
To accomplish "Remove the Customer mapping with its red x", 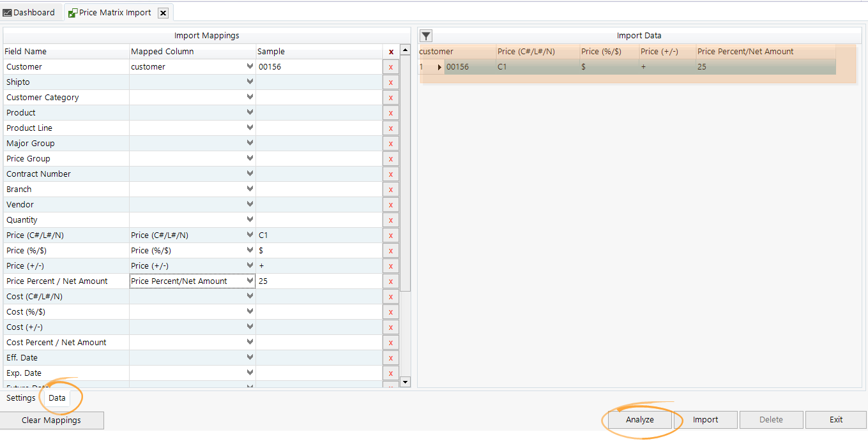I will click(x=390, y=66).
